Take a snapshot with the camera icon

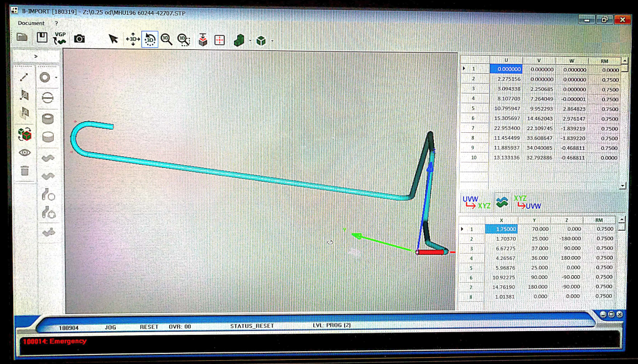79,38
